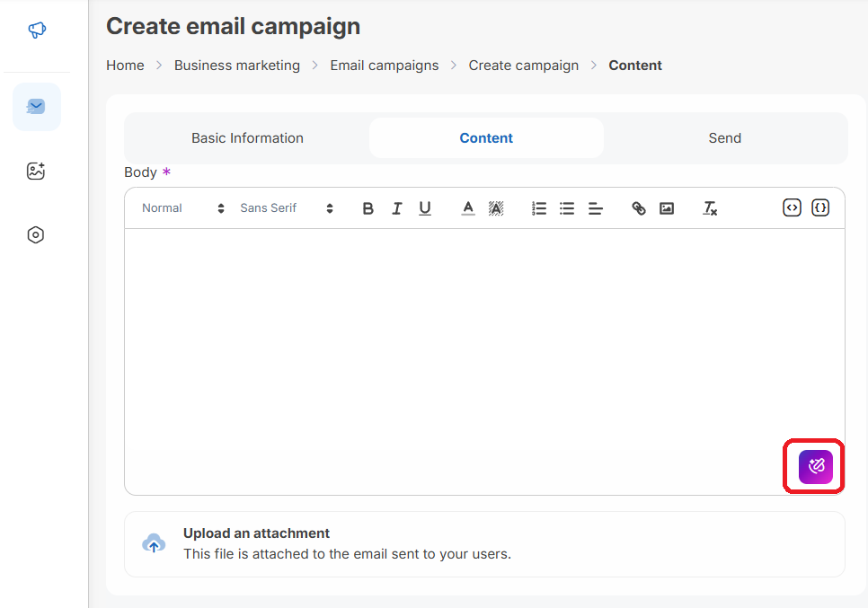Screen dimensions: 868x608
Task: Go to Email campaigns breadcrumb link
Action: point(385,66)
